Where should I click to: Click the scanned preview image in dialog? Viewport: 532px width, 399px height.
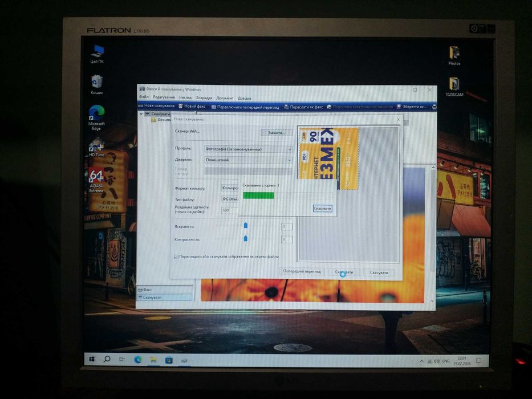click(328, 158)
